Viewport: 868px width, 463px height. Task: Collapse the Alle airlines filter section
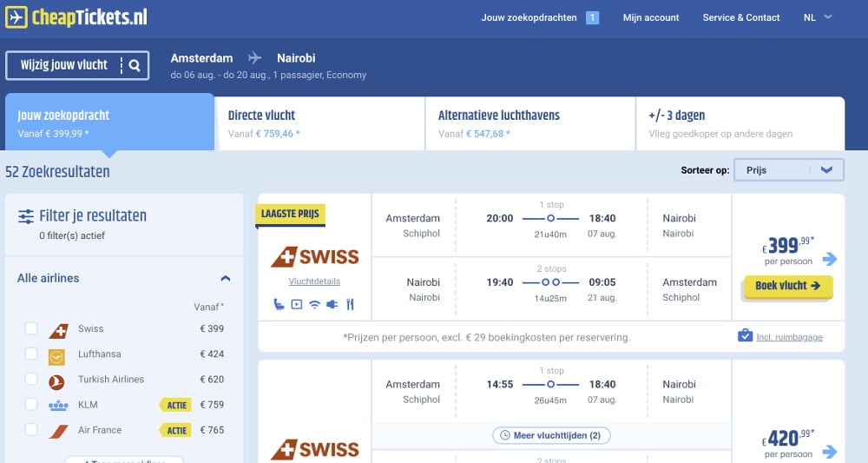[x=226, y=278]
